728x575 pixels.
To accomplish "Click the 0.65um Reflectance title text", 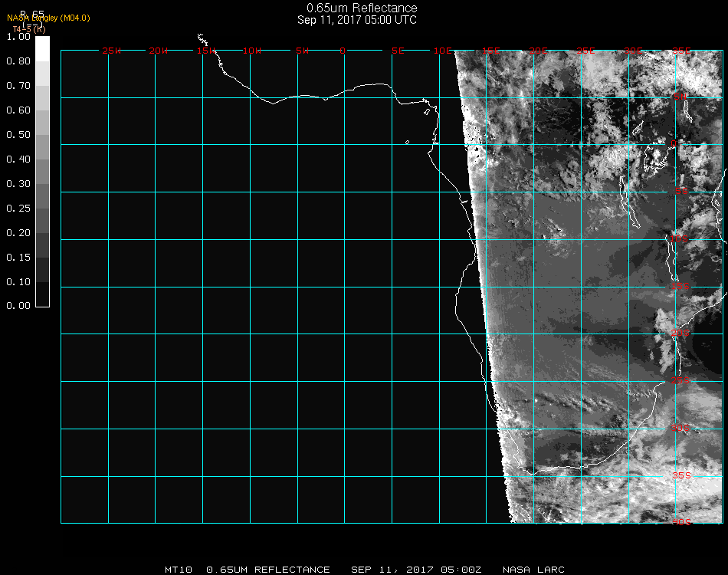I will [x=362, y=8].
